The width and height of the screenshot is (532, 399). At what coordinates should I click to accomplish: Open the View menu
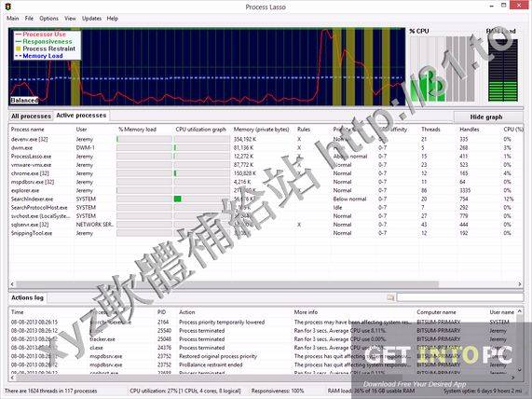click(70, 19)
